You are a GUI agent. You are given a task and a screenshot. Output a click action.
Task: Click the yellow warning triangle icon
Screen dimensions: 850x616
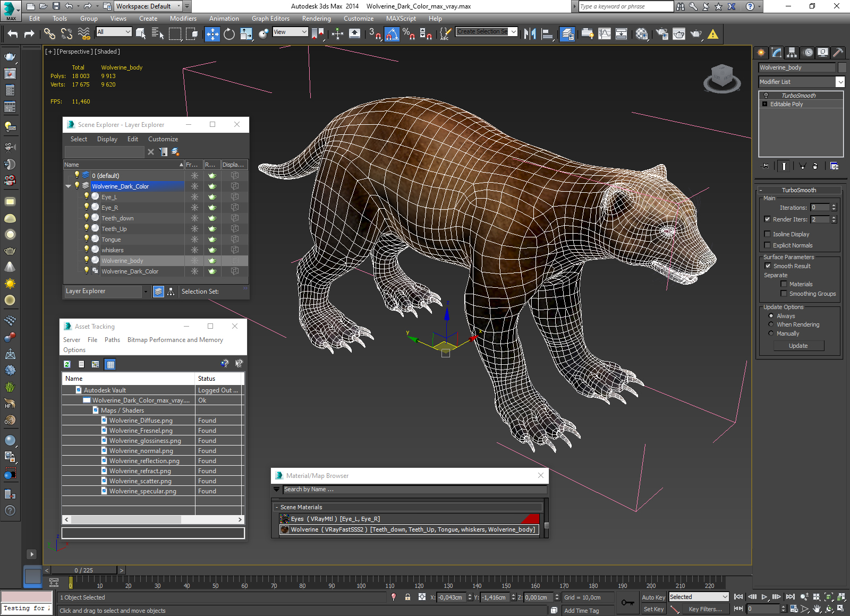(x=713, y=34)
